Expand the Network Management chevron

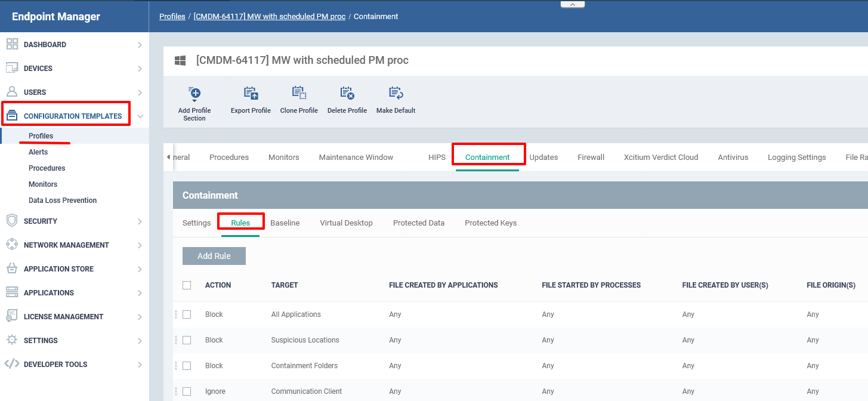tap(140, 245)
